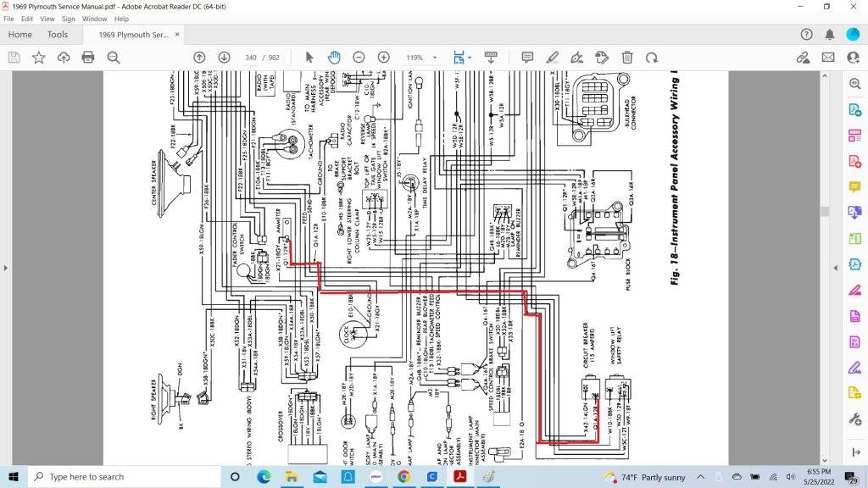Viewport: 868px width, 488px height.
Task: Click the print file icon
Action: (x=88, y=58)
